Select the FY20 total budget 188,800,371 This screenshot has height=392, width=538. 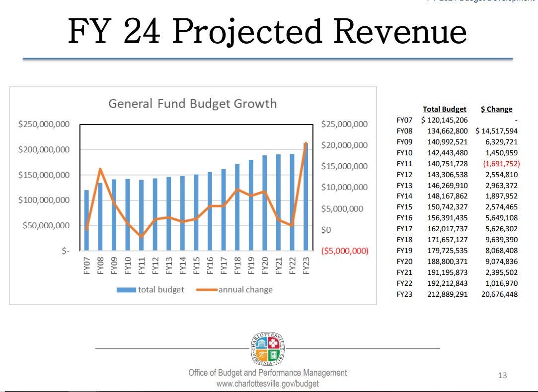448,261
